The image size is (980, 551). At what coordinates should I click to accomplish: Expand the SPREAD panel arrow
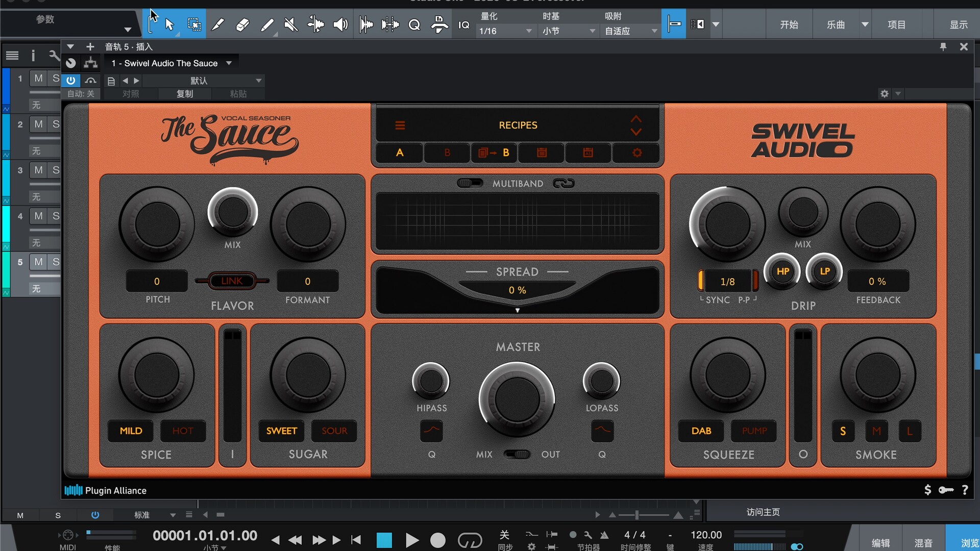point(517,310)
